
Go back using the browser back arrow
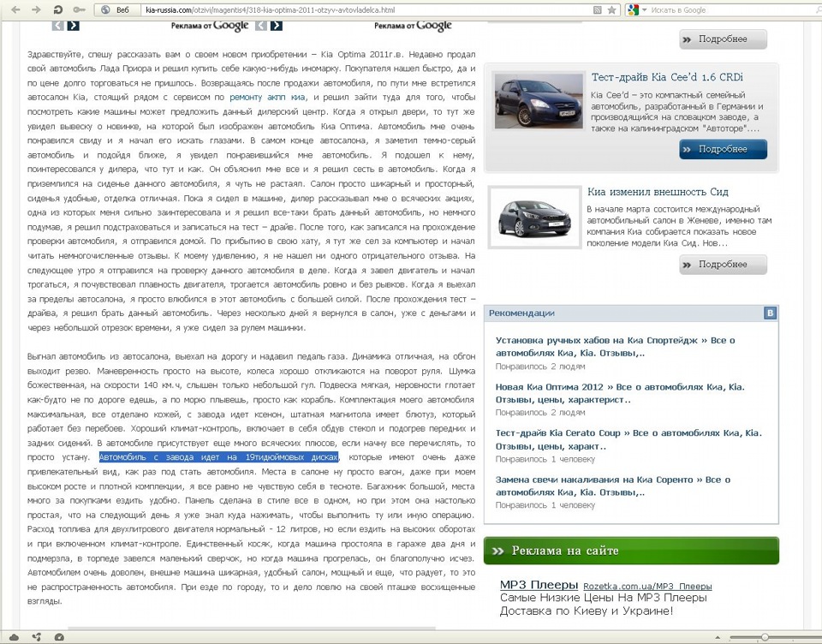16,10
